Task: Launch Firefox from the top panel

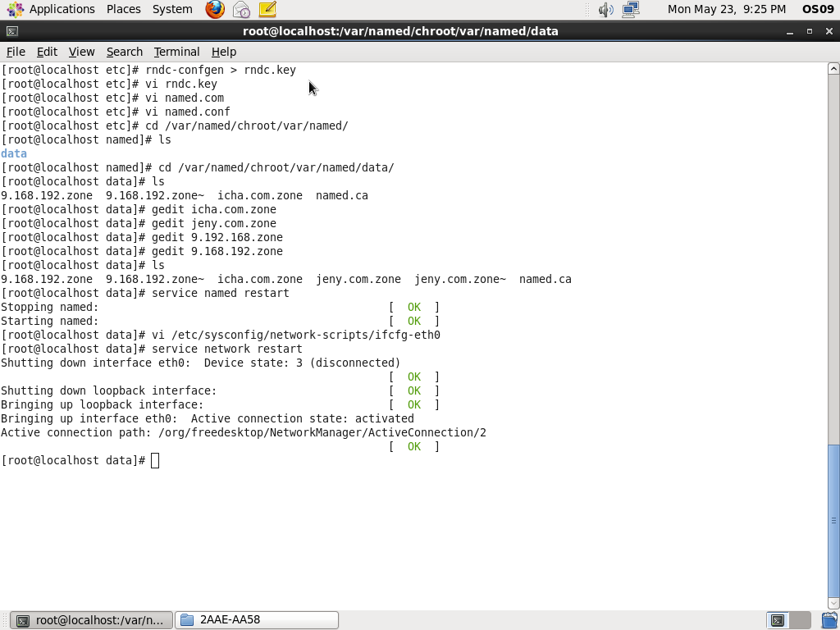Action: (213, 10)
